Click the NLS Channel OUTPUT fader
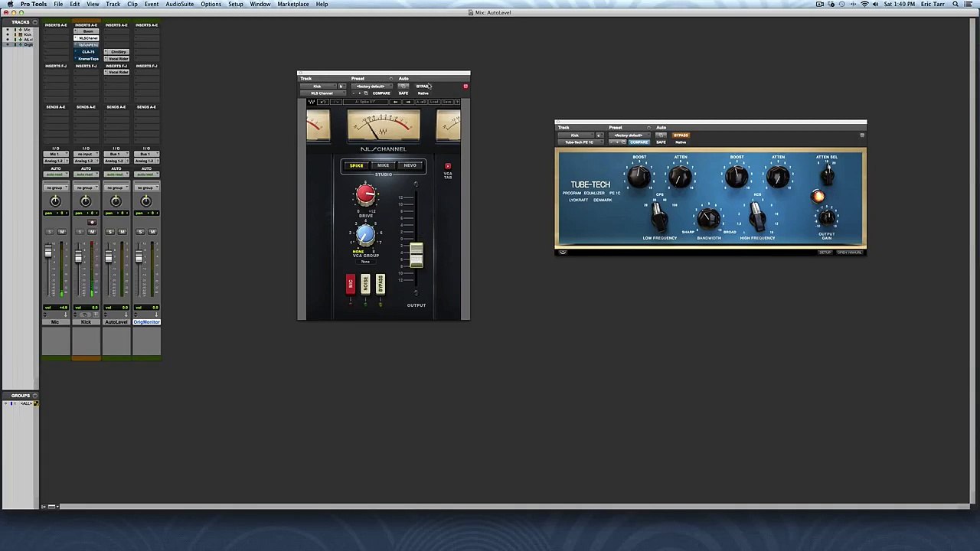The image size is (980, 551). click(x=416, y=256)
